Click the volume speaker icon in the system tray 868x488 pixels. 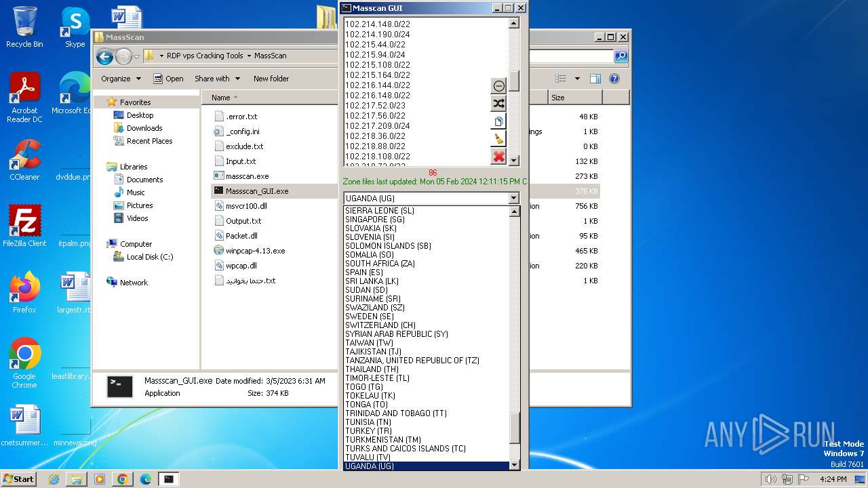tap(770, 479)
